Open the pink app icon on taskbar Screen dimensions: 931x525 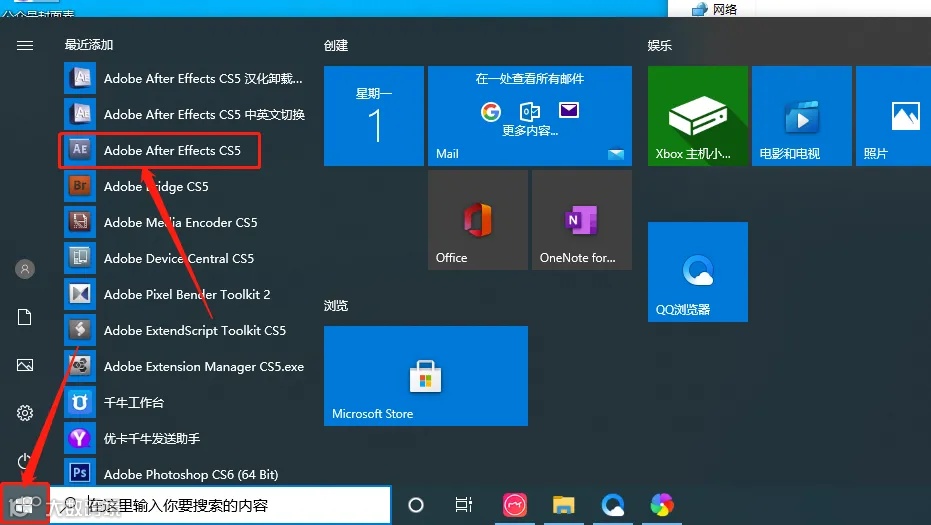pyautogui.click(x=515, y=505)
